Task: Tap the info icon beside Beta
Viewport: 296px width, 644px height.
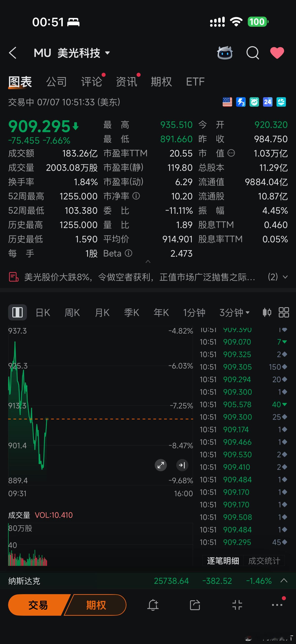Action: pyautogui.click(x=128, y=253)
